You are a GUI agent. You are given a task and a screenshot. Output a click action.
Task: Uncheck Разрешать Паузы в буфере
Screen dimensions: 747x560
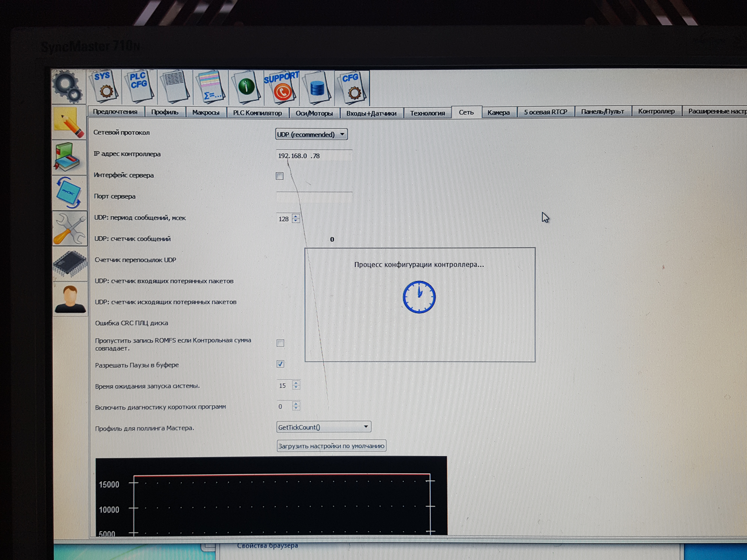(280, 364)
